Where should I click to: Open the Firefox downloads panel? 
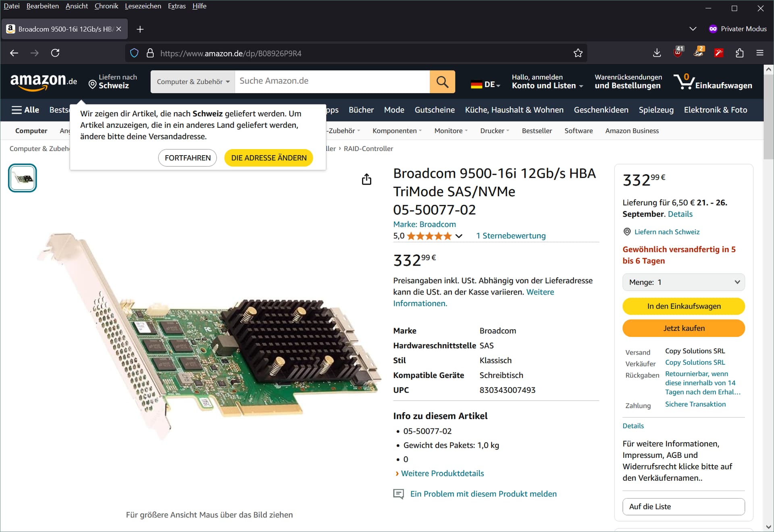657,53
